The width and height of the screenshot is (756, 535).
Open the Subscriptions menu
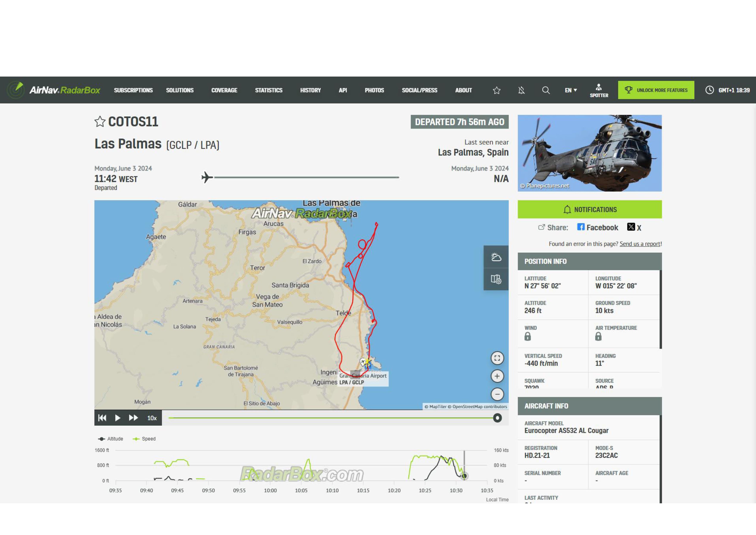(133, 90)
